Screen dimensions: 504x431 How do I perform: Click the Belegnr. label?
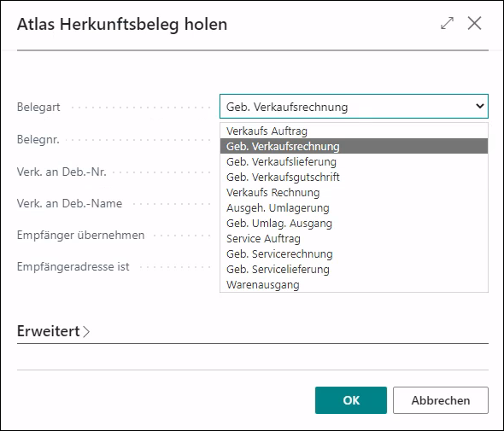38,140
